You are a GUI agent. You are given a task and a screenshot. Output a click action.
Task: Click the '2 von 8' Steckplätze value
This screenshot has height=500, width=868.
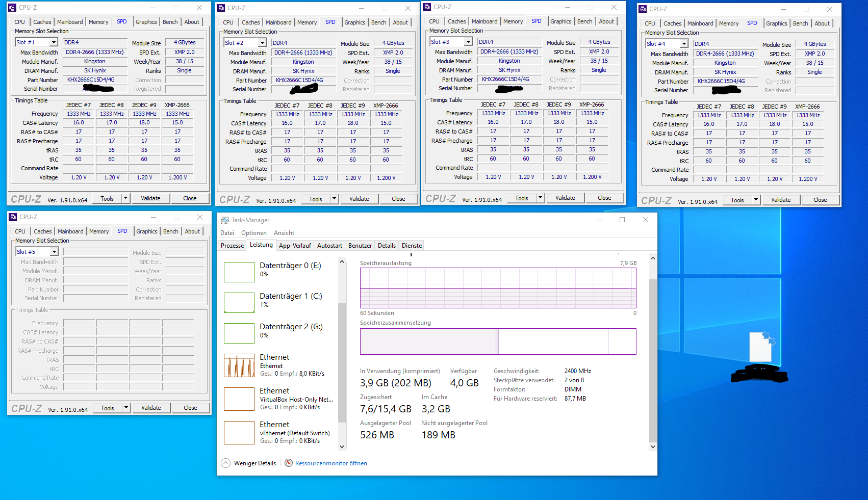pos(574,380)
